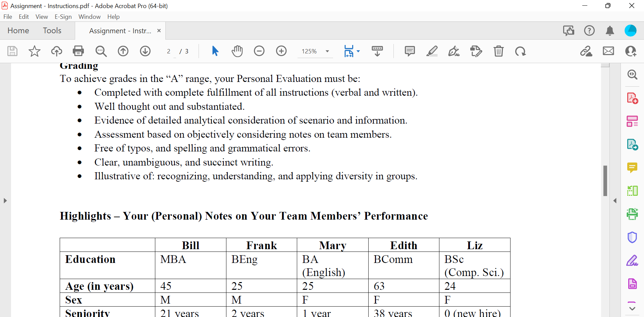Viewport: 644px width, 317px height.
Task: Open the E-Sign menu
Action: pyautogui.click(x=63, y=16)
